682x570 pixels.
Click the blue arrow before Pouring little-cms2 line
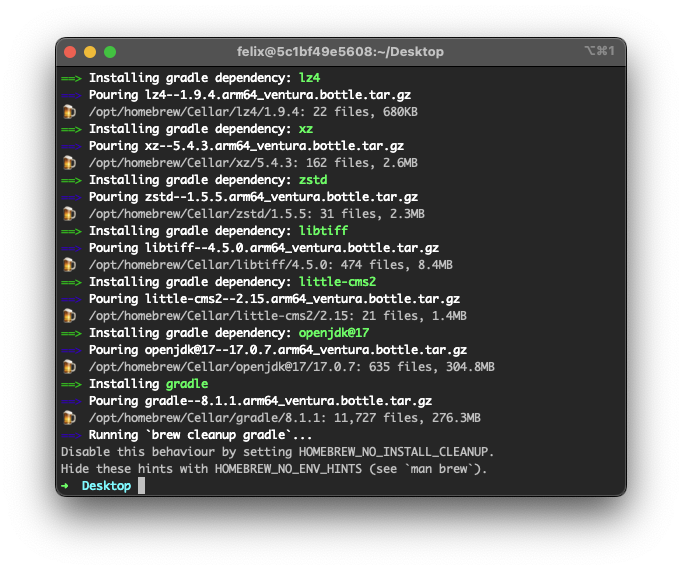71,300
